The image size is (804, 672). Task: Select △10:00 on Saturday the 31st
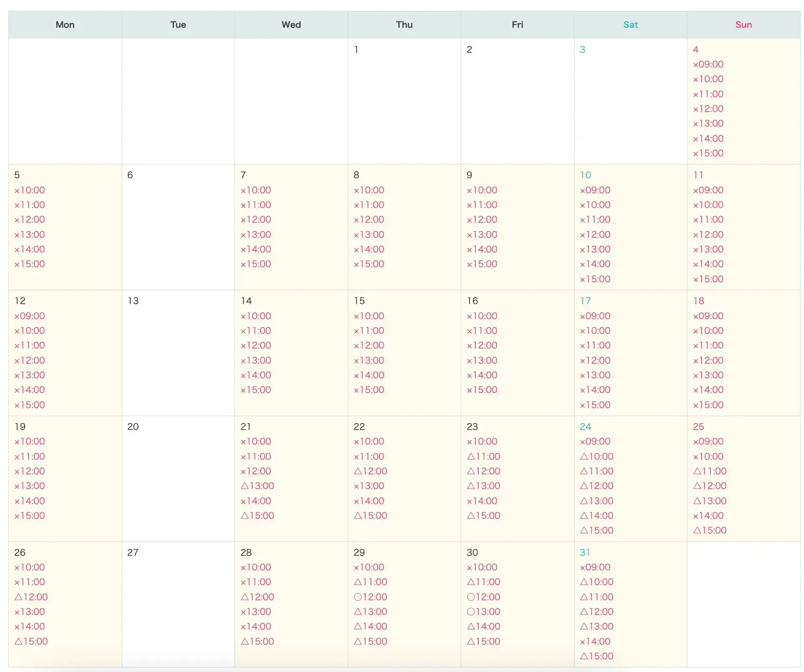[x=596, y=582]
